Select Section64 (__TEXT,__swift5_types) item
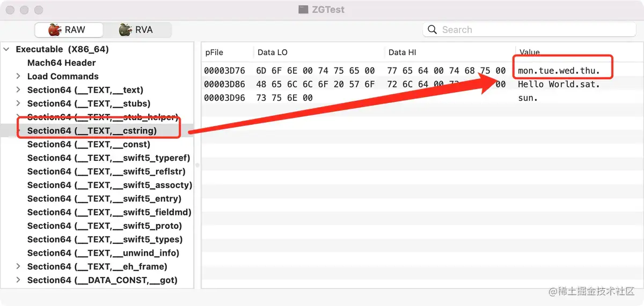Screen dimensions: 644x306 [105, 240]
